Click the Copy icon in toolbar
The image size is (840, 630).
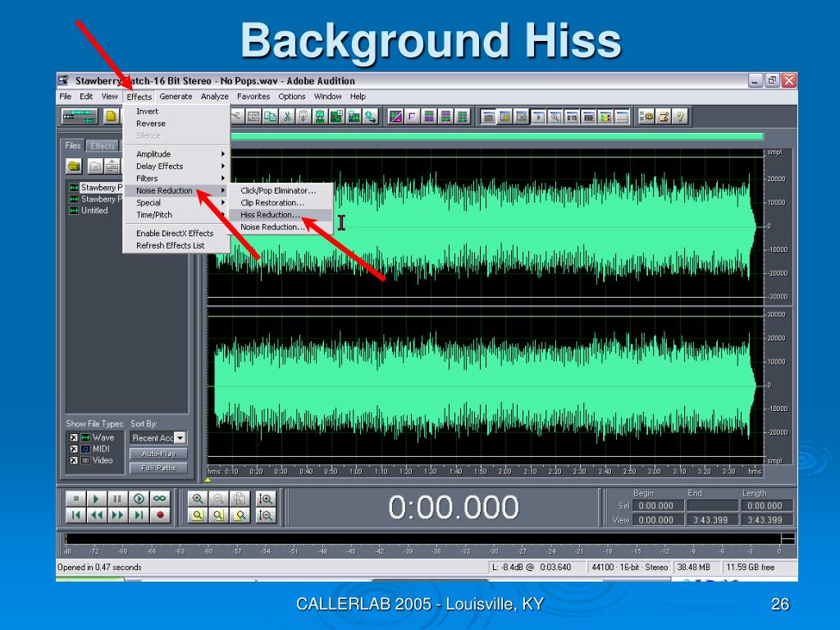tap(271, 116)
